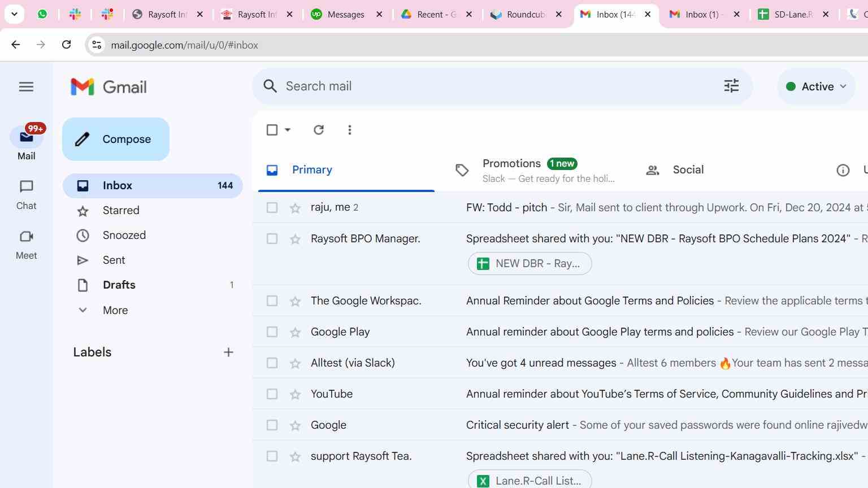868x488 pixels.
Task: Check the Google Play email checkbox
Action: tap(272, 332)
